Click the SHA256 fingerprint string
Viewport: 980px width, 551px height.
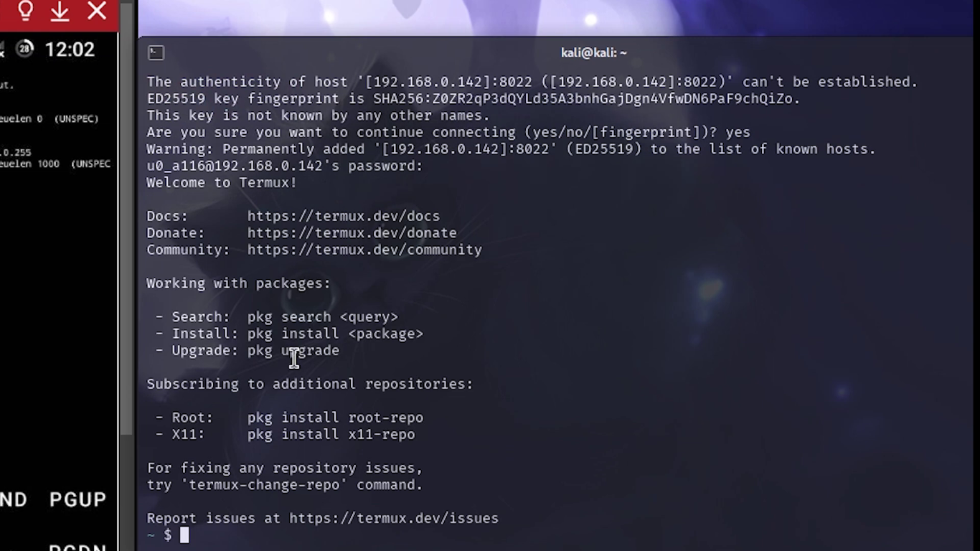[x=585, y=99]
